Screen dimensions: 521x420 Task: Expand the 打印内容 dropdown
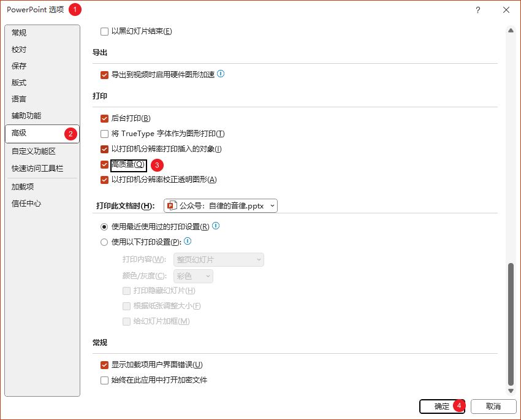pyautogui.click(x=219, y=260)
